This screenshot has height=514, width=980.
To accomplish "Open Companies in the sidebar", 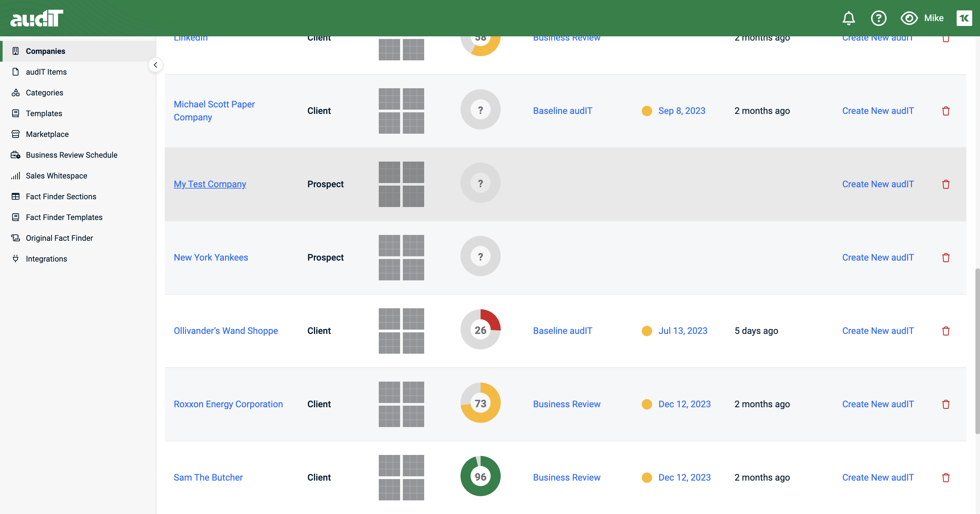I will coord(78,51).
